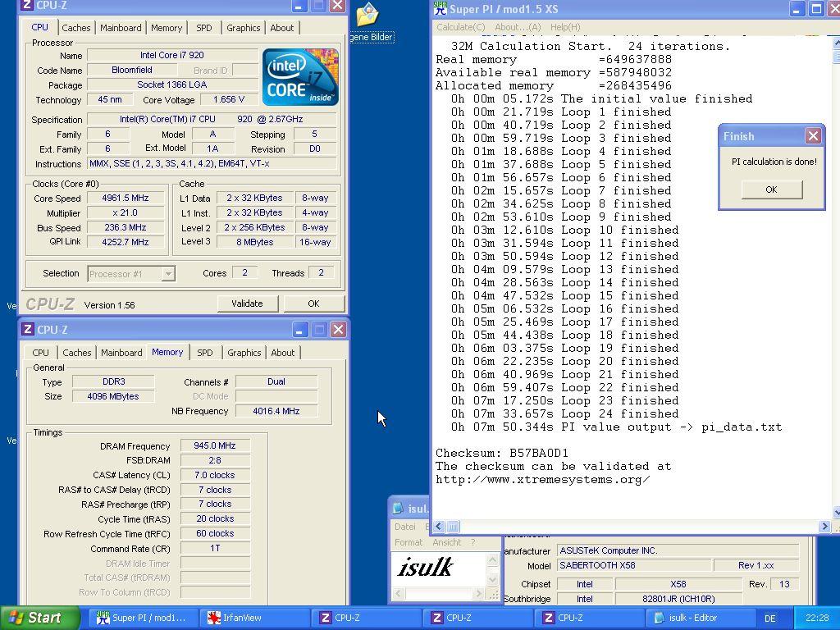
Task: Click the isulk editor window title icon
Action: click(398, 509)
